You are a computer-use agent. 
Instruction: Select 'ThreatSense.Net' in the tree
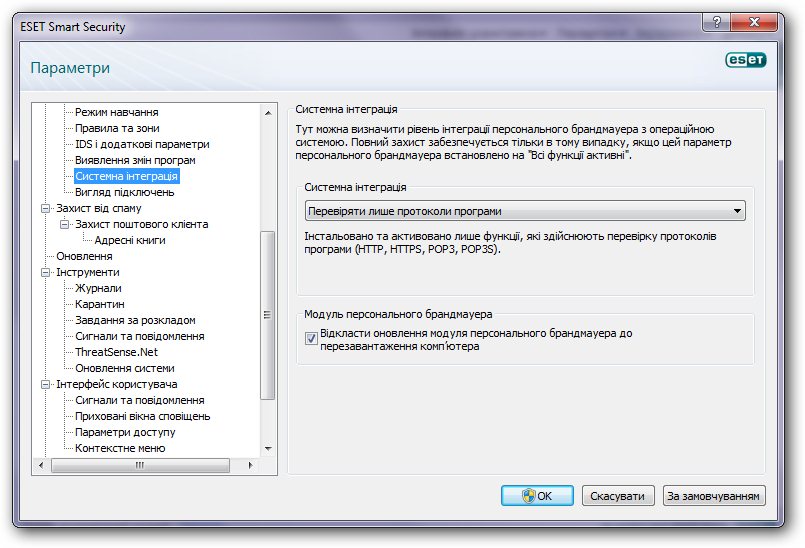point(116,352)
